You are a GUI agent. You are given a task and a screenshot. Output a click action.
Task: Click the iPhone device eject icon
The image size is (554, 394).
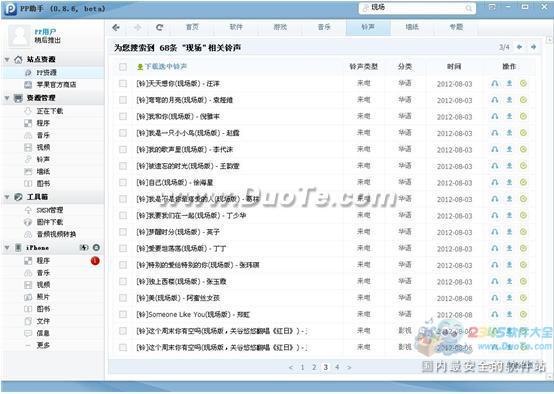[96, 248]
